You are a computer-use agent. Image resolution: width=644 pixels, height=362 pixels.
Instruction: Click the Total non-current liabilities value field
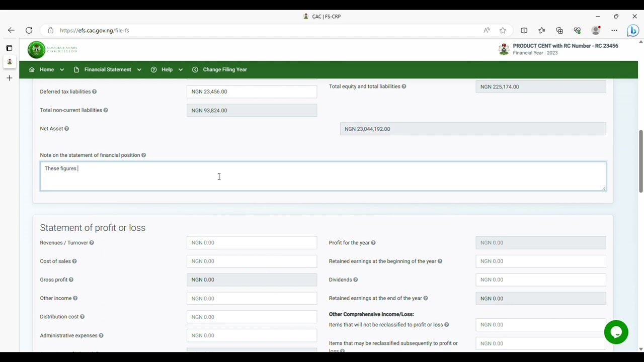coord(252,110)
